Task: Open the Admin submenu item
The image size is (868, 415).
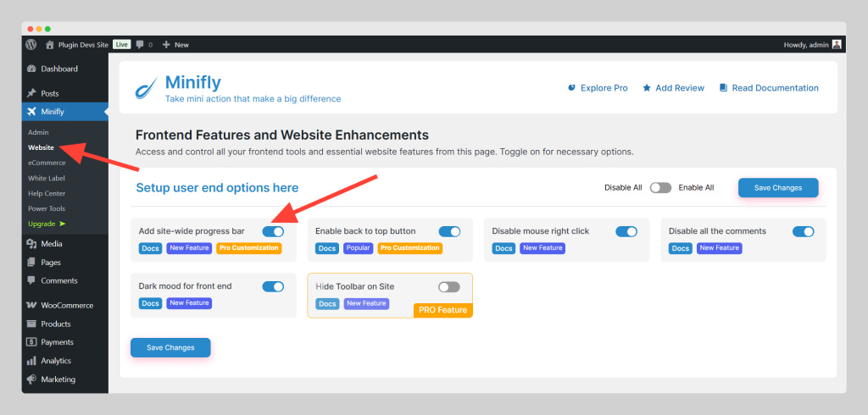Action: (x=38, y=133)
